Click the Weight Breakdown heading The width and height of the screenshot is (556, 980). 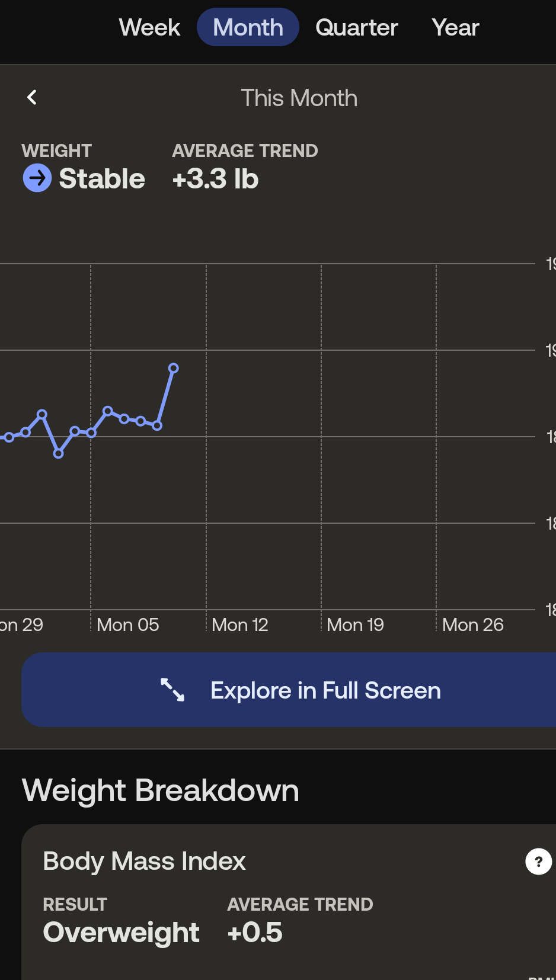click(x=160, y=790)
